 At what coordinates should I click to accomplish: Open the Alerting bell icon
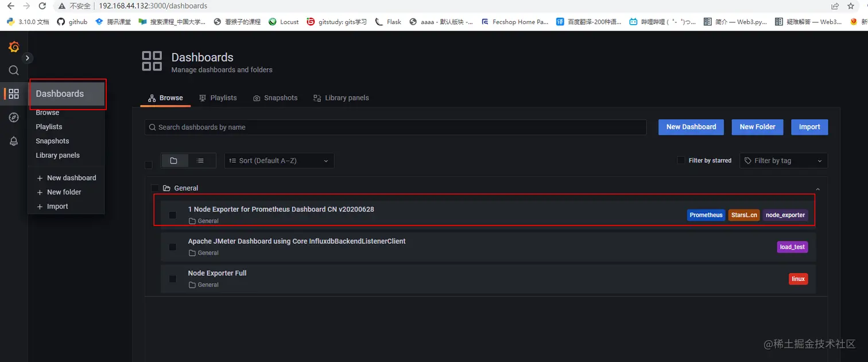[14, 141]
